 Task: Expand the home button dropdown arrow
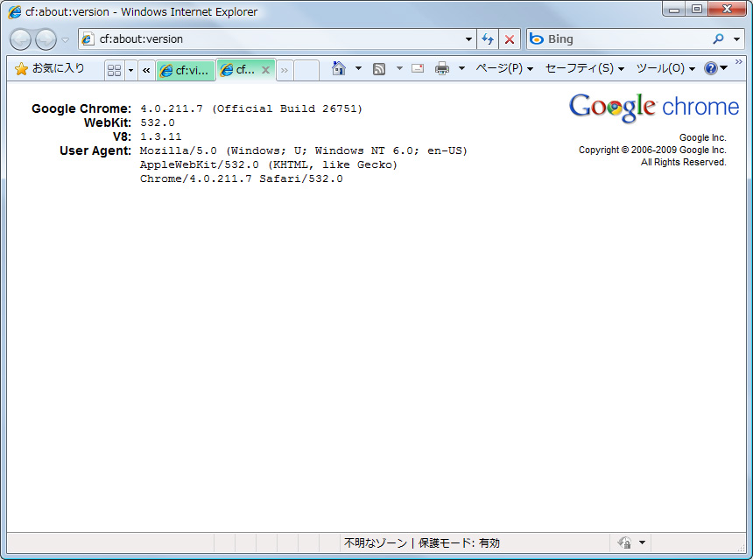pos(359,67)
